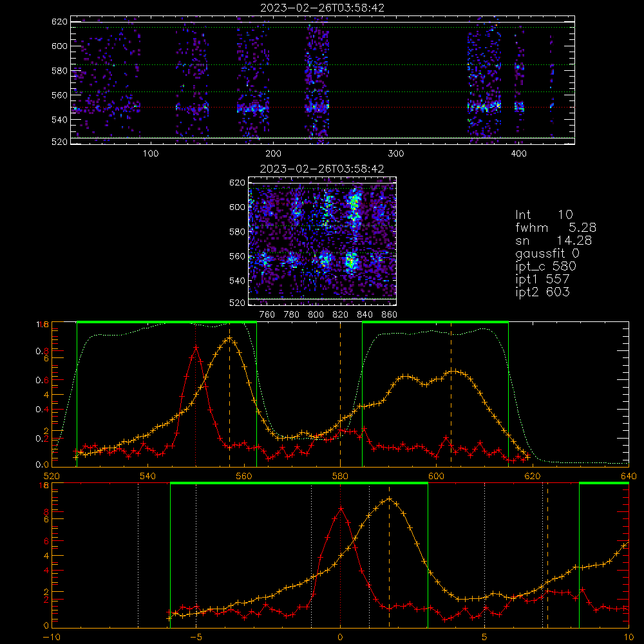
Task: Click the 840 x-axis label of the square image
Action: point(365,315)
